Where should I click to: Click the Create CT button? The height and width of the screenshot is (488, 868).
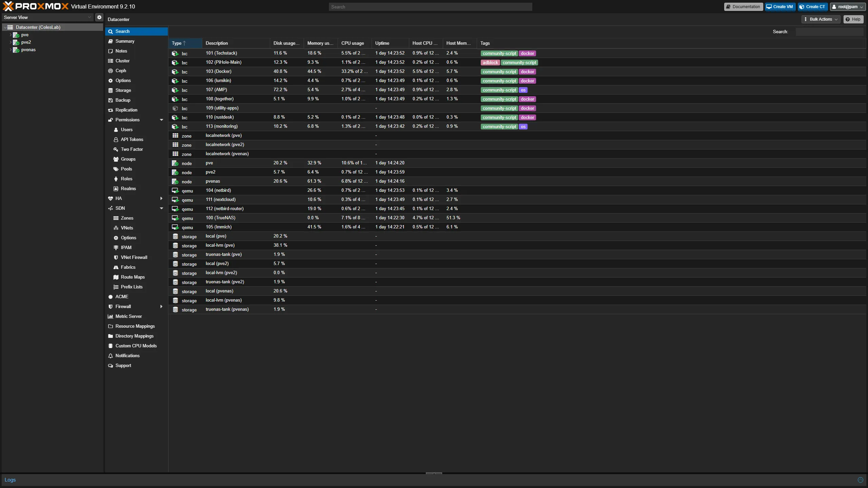(x=812, y=7)
